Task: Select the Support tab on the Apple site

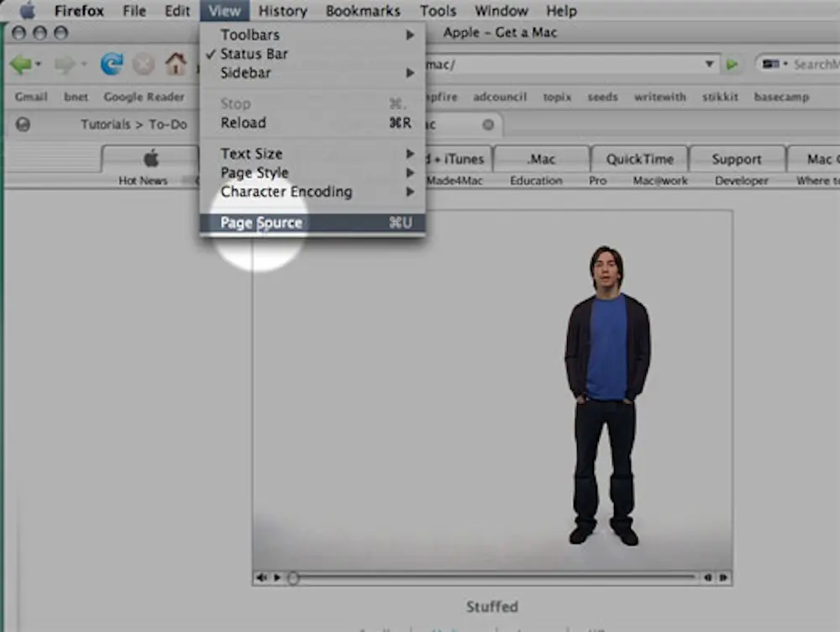Action: [x=737, y=159]
